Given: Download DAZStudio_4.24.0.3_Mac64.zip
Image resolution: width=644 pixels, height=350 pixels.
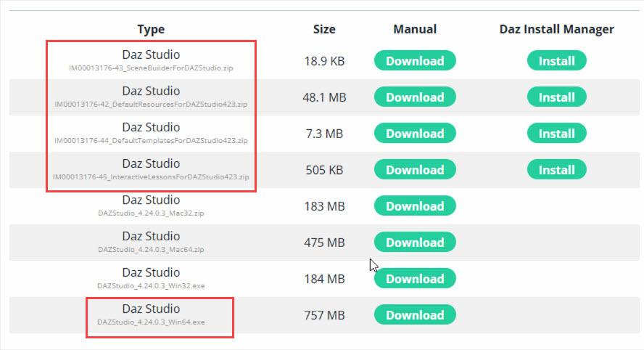Looking at the screenshot, I should (415, 243).
